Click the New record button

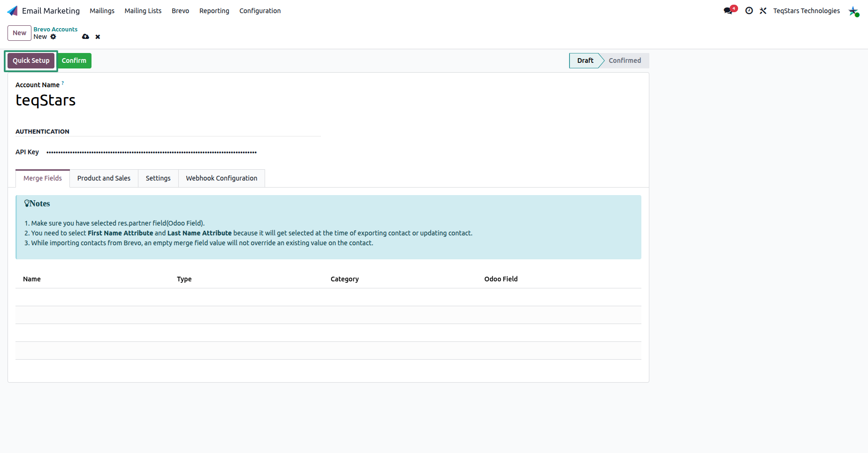[19, 33]
